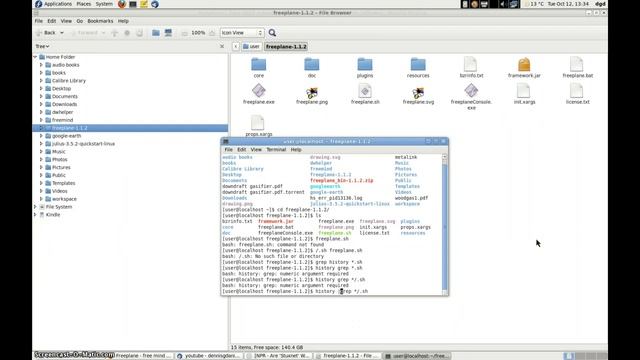Open the doc folder icon
The width and height of the screenshot is (640, 360).
[311, 64]
